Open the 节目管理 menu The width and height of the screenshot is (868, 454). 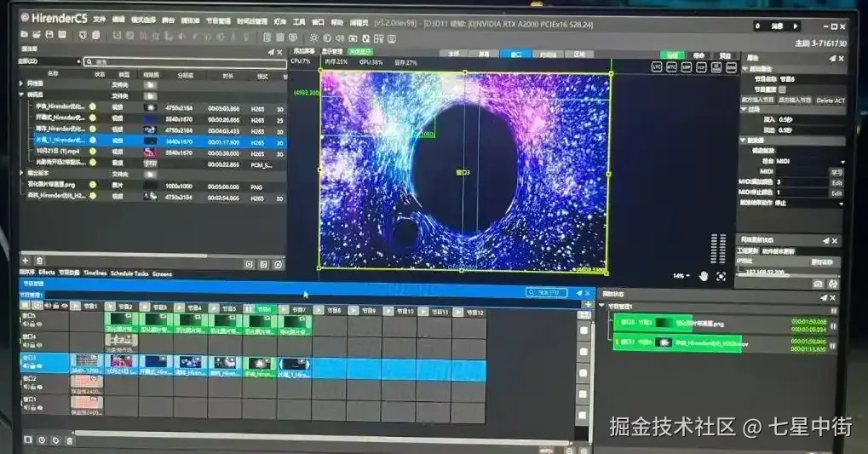click(x=218, y=21)
